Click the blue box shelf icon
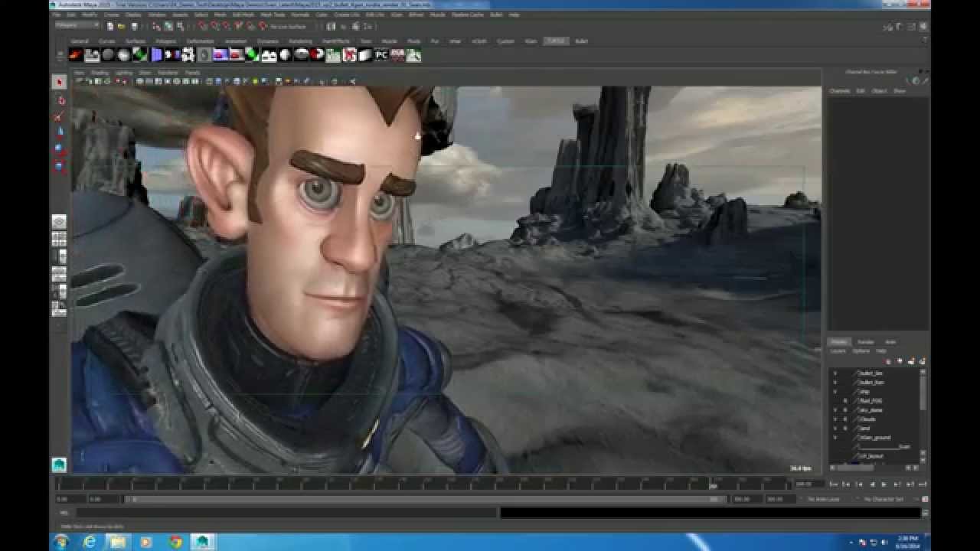This screenshot has height=551, width=980. click(x=156, y=55)
